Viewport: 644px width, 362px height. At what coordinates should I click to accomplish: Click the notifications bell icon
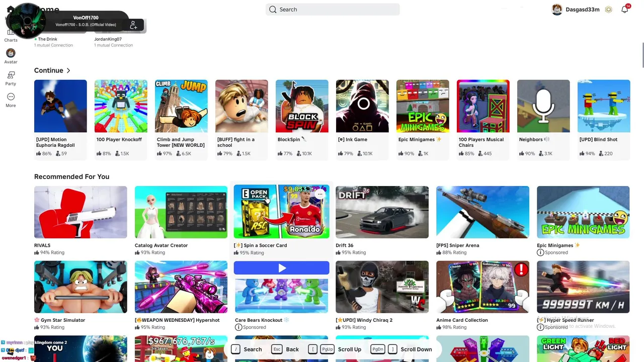[624, 10]
